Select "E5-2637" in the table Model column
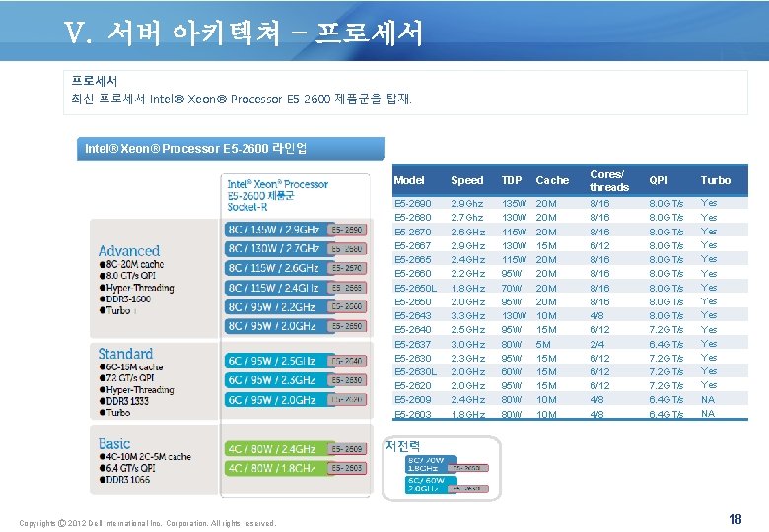 pyautogui.click(x=413, y=345)
